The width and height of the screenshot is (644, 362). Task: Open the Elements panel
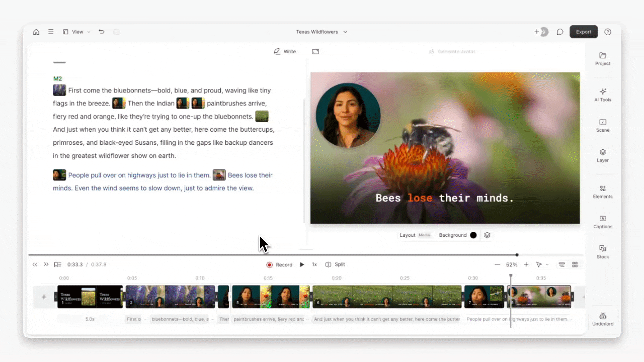(603, 192)
